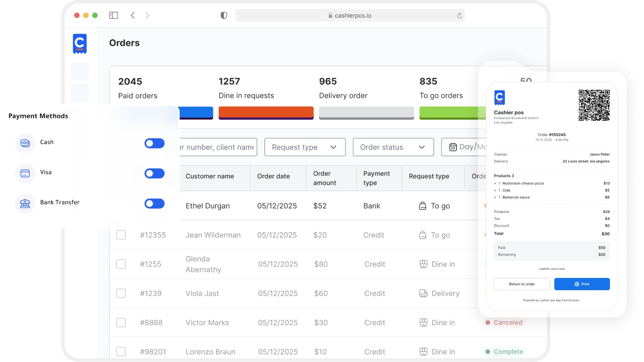Image resolution: width=644 pixels, height=362 pixels.
Task: Click the order search input field
Action: click(x=218, y=147)
